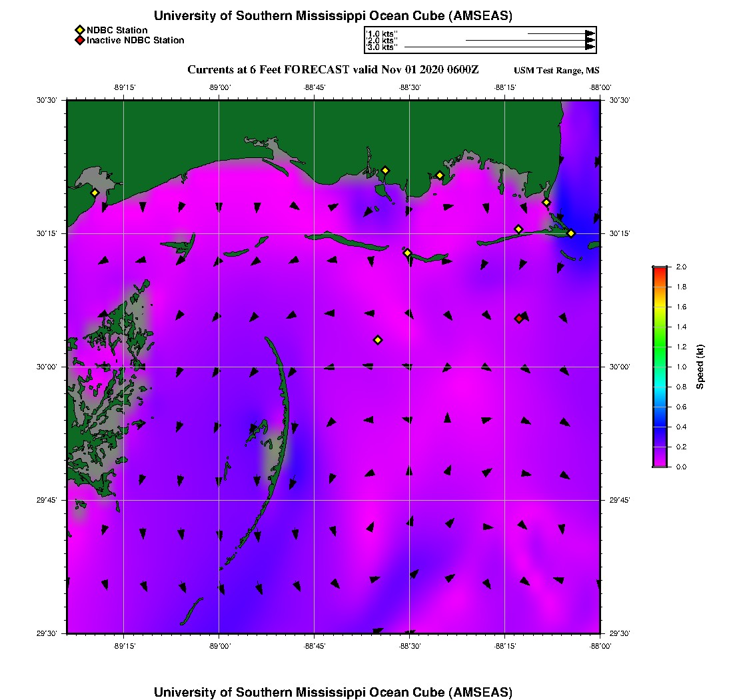Click the red Inactive NDBC Station legend diamond
Image resolution: width=733 pixels, height=700 pixels.
coord(79,40)
